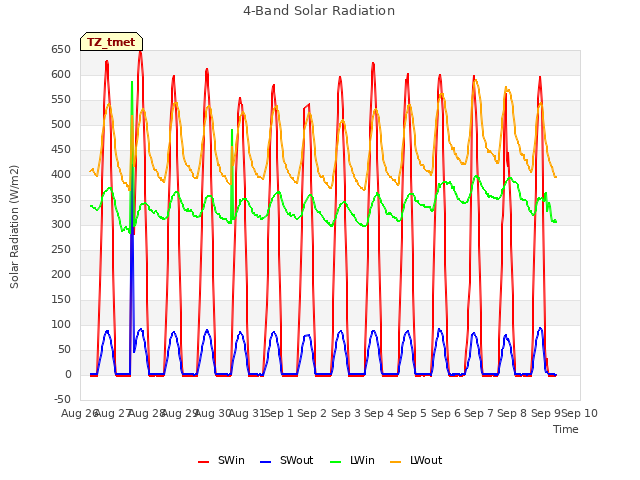Click the 550 y-axis tick label
This screenshot has height=480, width=640.
[x=61, y=100]
